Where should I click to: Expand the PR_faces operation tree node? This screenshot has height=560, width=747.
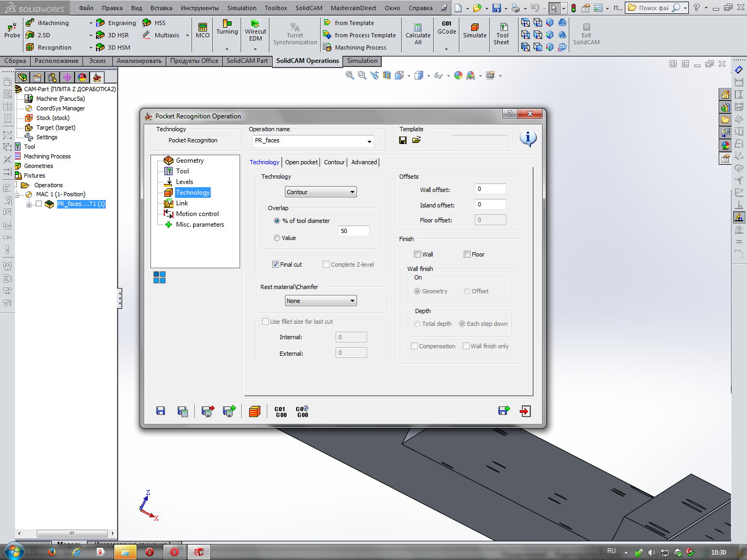point(29,204)
